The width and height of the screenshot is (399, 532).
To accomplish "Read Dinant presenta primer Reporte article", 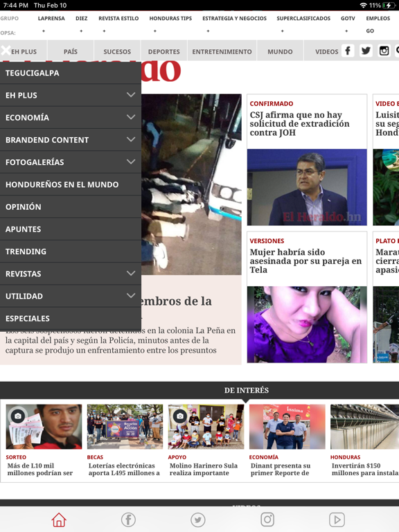I will (281, 469).
